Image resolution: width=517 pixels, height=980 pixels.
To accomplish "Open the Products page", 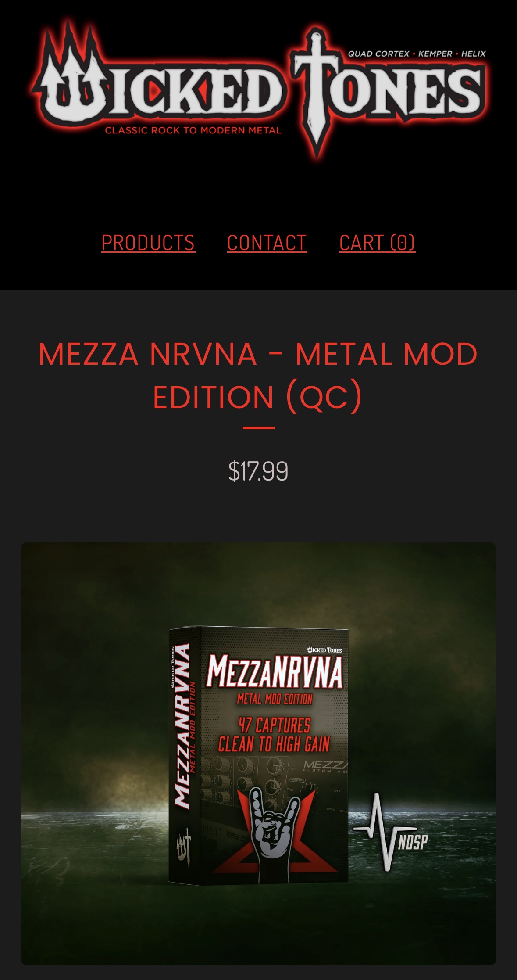I will pos(148,243).
